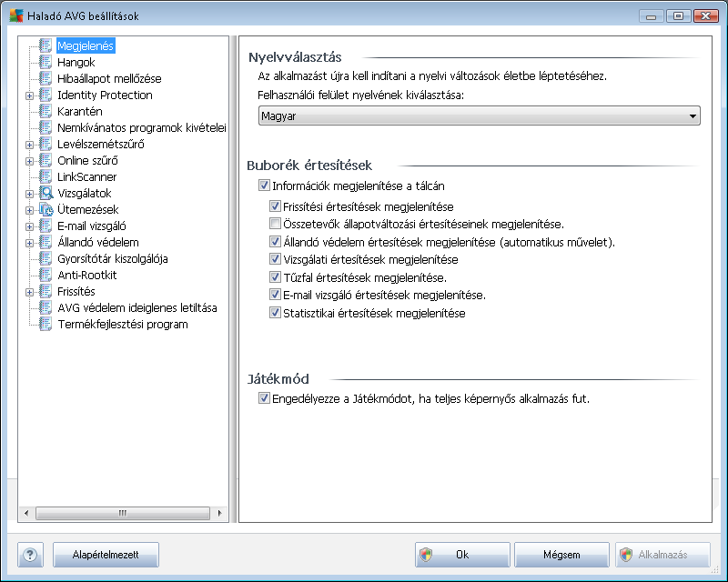Click the schedule icon beside Ütemezések
728x582 pixels.
[x=46, y=209]
